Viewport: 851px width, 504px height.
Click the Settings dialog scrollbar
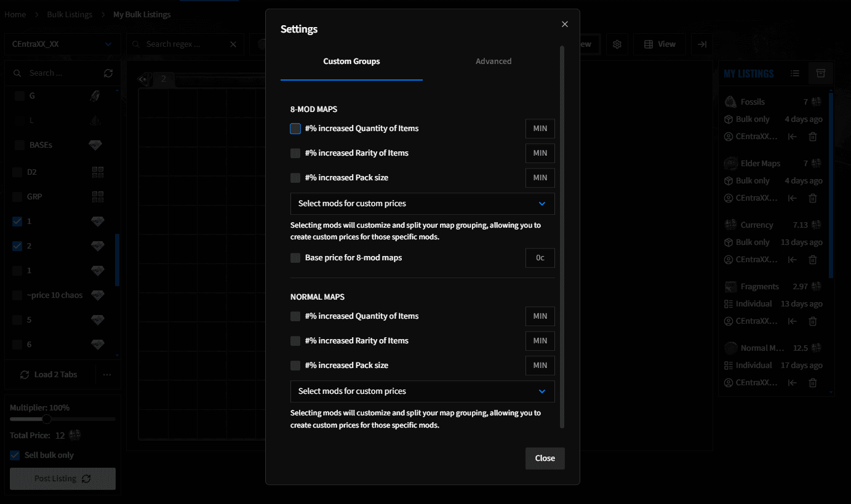pos(562,237)
